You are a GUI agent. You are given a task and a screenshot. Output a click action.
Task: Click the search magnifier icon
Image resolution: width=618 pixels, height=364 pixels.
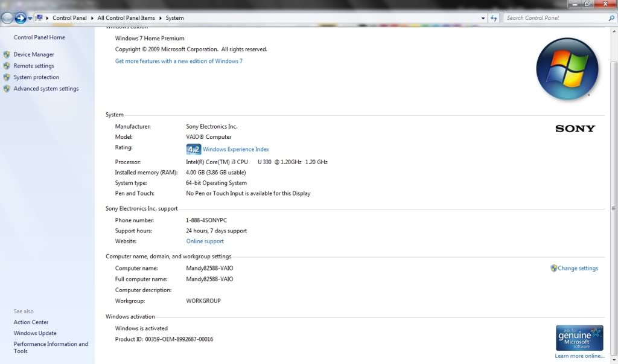(611, 18)
